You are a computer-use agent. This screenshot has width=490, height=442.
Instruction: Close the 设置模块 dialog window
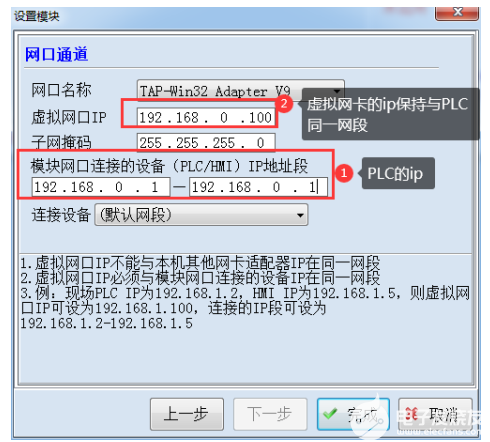click(457, 13)
